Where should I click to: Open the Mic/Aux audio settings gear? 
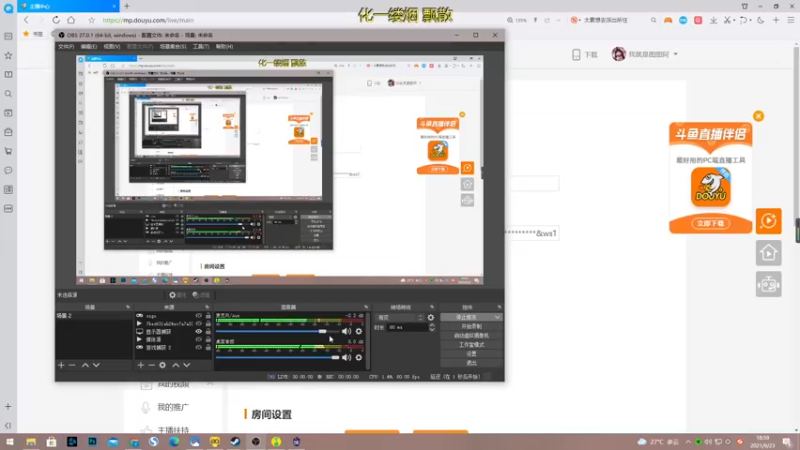point(359,331)
